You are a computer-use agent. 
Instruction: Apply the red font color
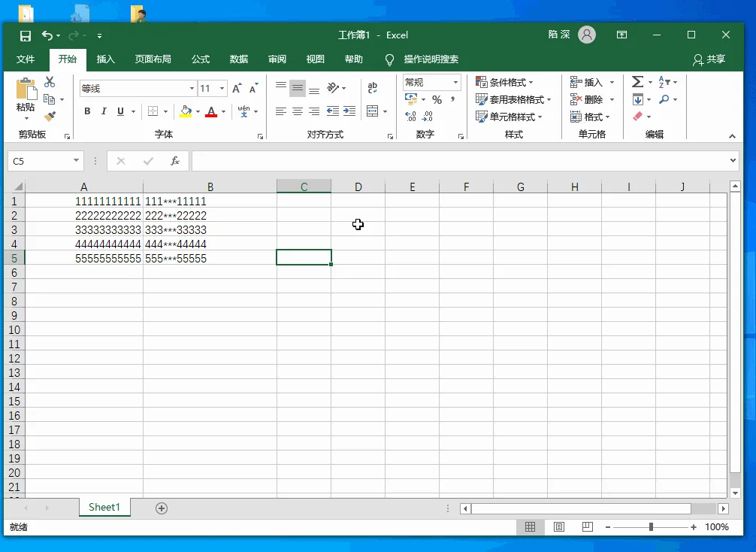pyautogui.click(x=211, y=111)
